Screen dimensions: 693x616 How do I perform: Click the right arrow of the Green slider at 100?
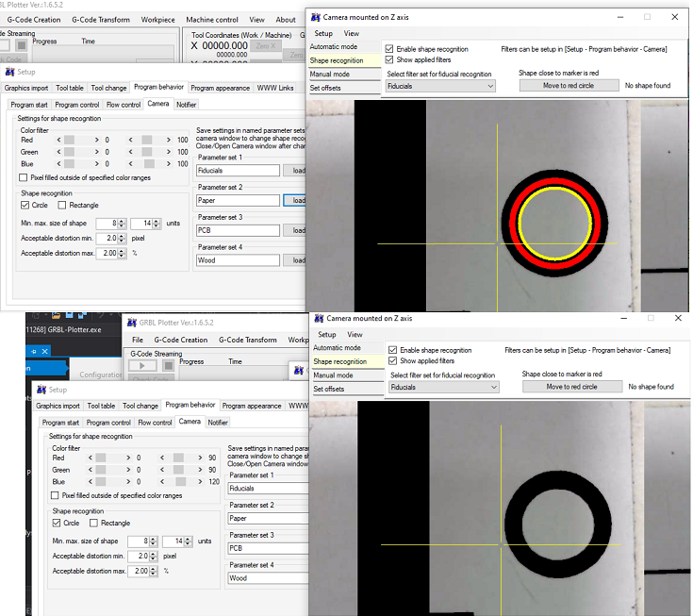(170, 152)
